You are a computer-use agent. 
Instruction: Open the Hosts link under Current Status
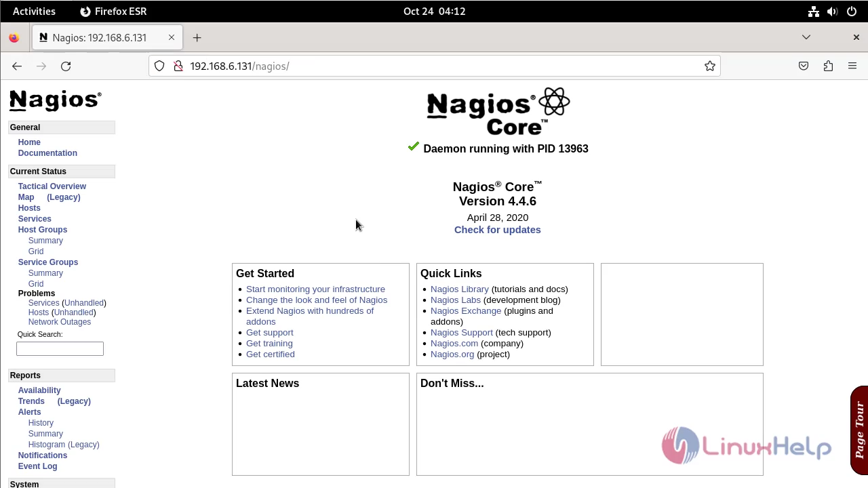click(29, 208)
